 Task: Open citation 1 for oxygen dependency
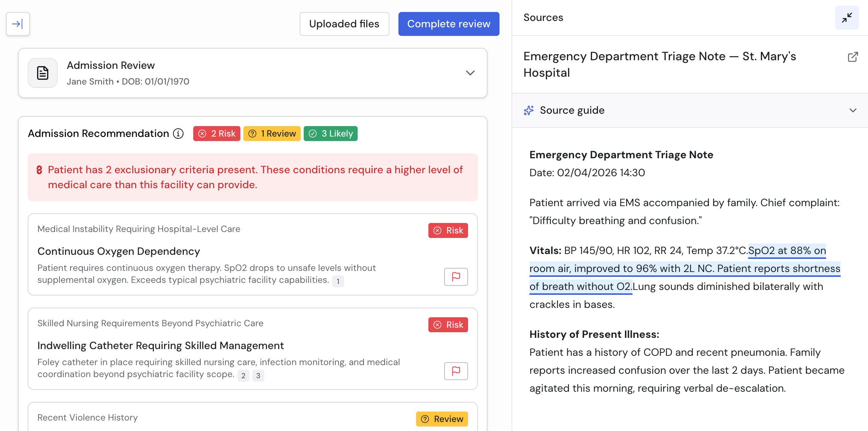(338, 281)
